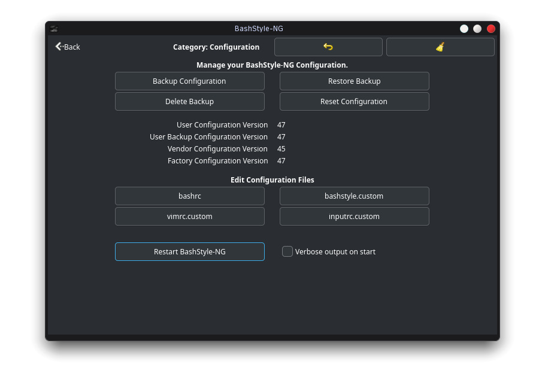The image size is (545, 392).
Task: Click the User Backup Configuration Version label
Action: [x=208, y=137]
